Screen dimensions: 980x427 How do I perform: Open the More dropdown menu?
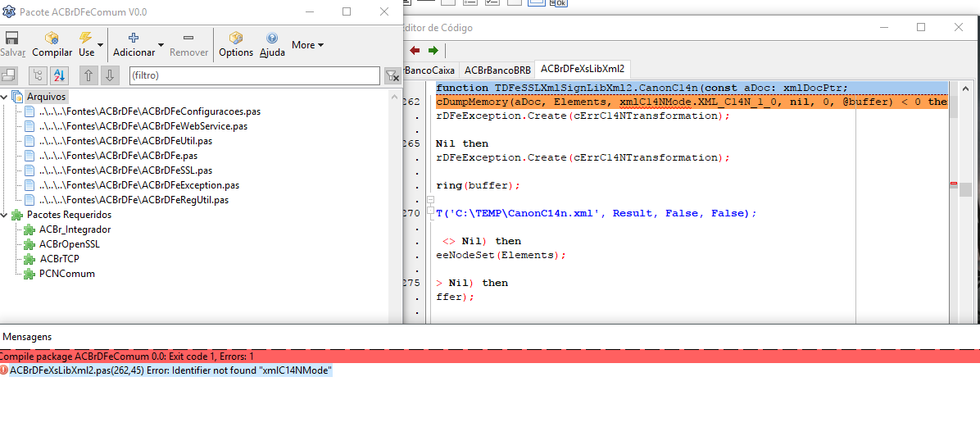click(307, 45)
